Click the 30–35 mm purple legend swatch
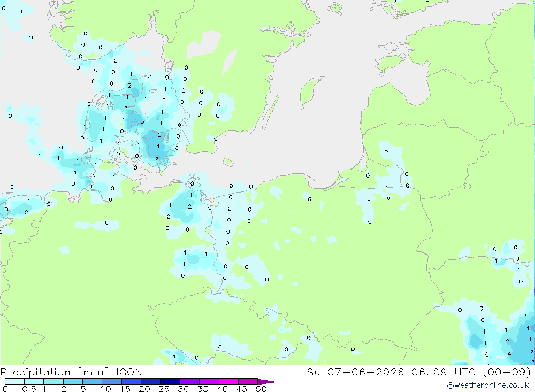 (190, 381)
